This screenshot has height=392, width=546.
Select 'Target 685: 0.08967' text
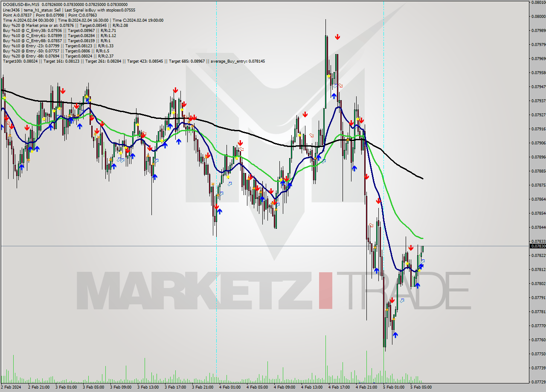coord(186,61)
